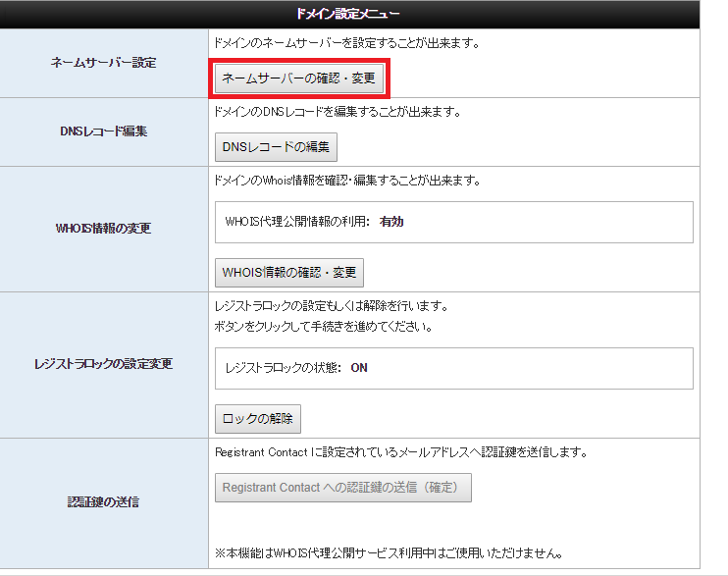Open WHOIS情報の確認・変更 button
728x576 pixels.
tap(289, 273)
